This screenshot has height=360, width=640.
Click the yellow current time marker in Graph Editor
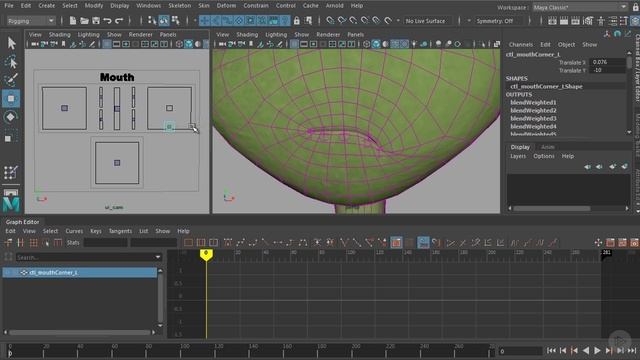(x=206, y=254)
